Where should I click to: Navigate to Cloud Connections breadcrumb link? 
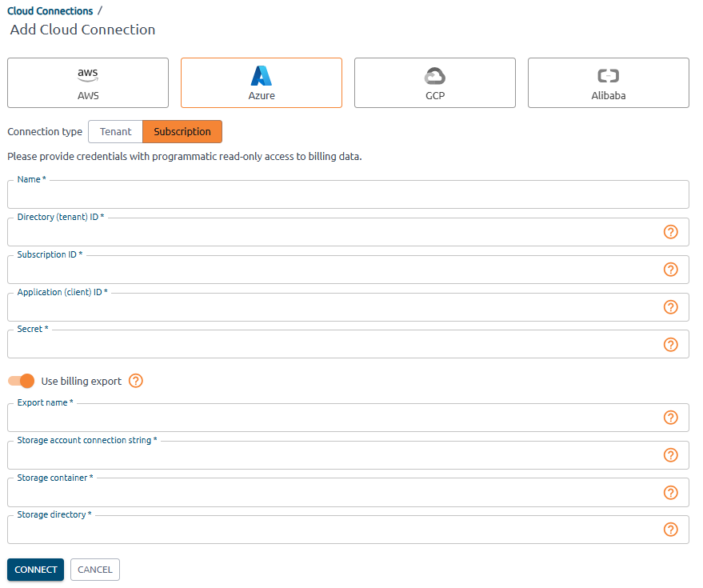pos(50,10)
